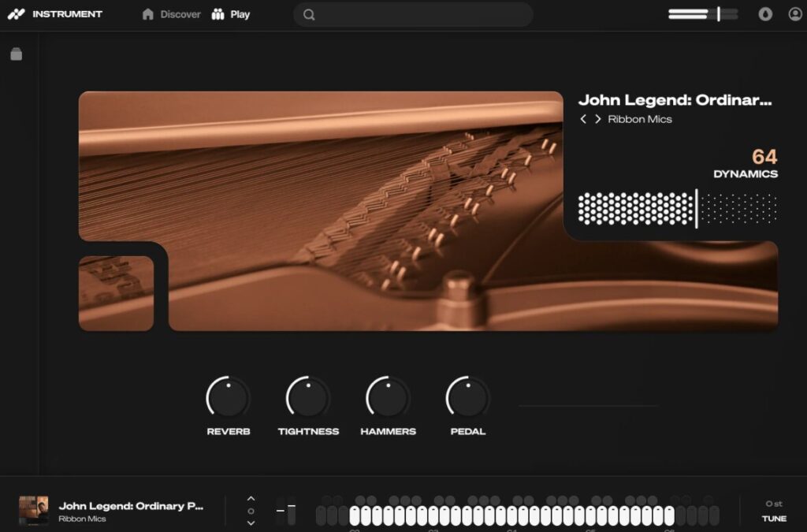The width and height of the screenshot is (807, 532).
Task: Click the Hammers knob
Action: coord(388,397)
